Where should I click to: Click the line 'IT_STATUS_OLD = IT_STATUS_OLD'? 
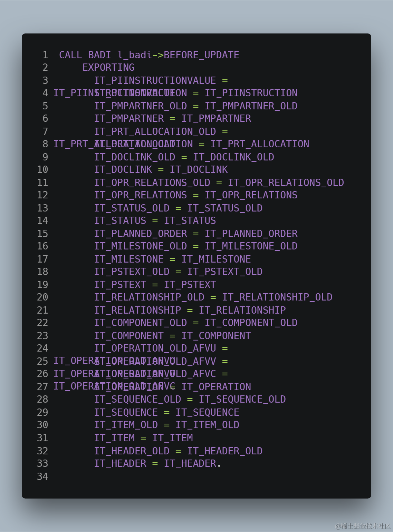coord(178,208)
